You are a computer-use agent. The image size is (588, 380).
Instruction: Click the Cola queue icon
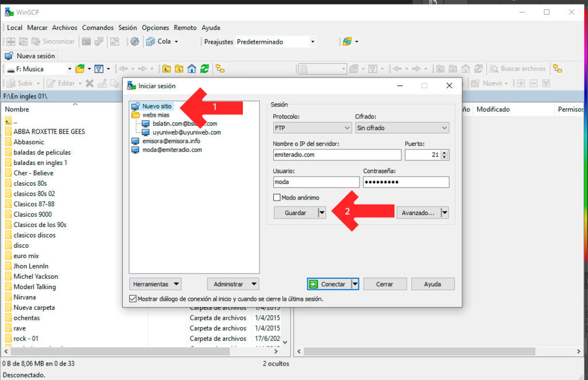[151, 42]
